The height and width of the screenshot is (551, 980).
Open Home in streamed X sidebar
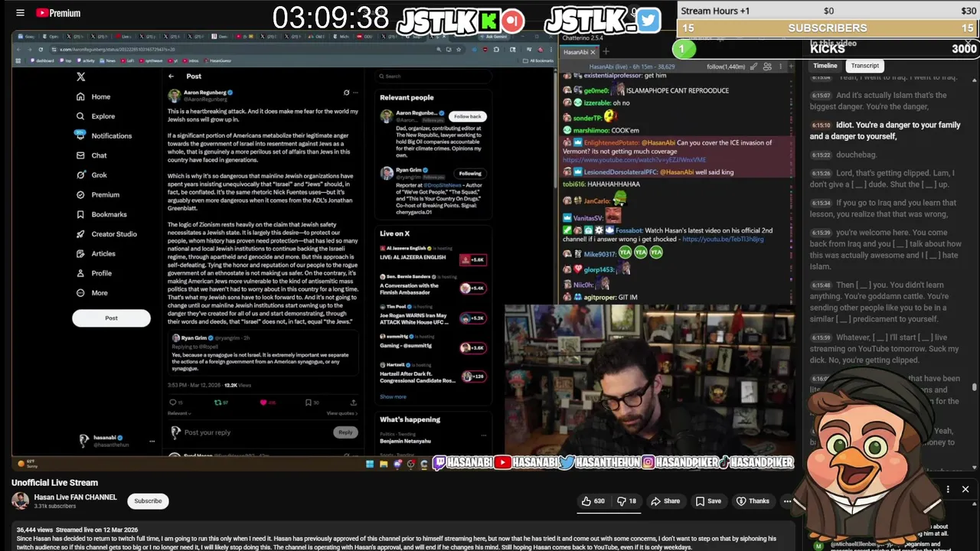[93, 96]
